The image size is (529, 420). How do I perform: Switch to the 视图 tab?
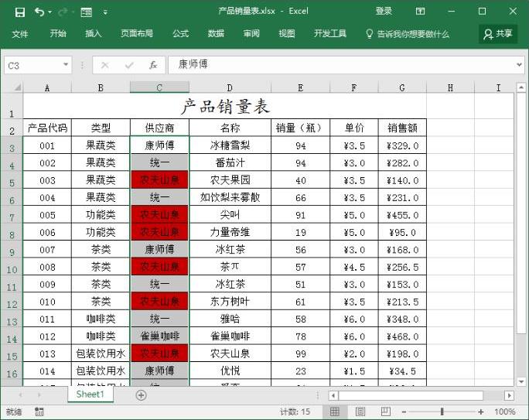click(x=287, y=33)
